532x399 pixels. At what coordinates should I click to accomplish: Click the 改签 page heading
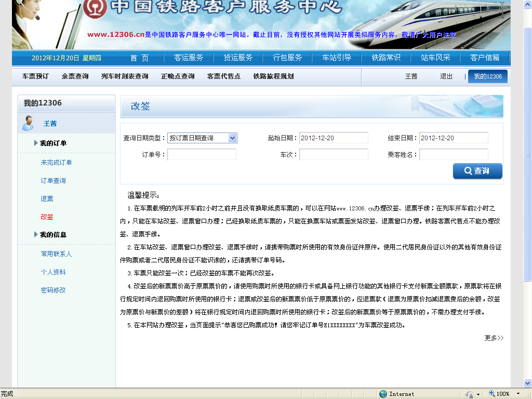coord(140,106)
